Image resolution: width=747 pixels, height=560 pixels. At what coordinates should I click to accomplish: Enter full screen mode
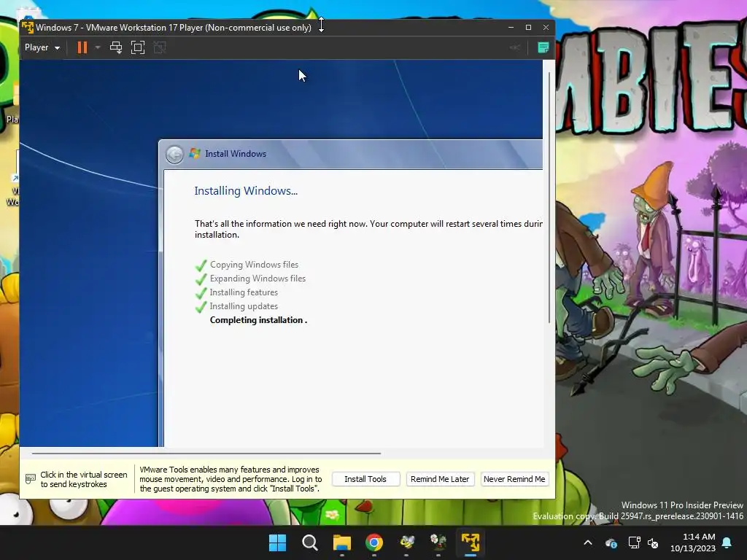[138, 47]
